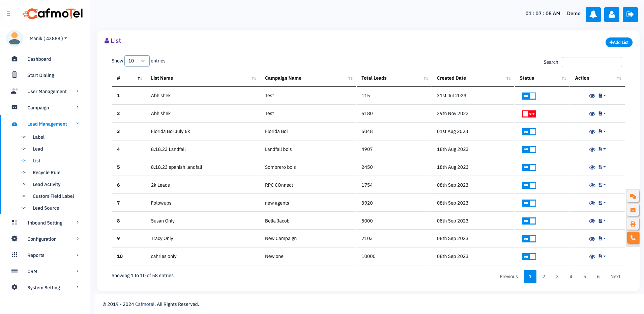This screenshot has height=314, width=644.
Task: Click the notification bell icon
Action: (593, 15)
